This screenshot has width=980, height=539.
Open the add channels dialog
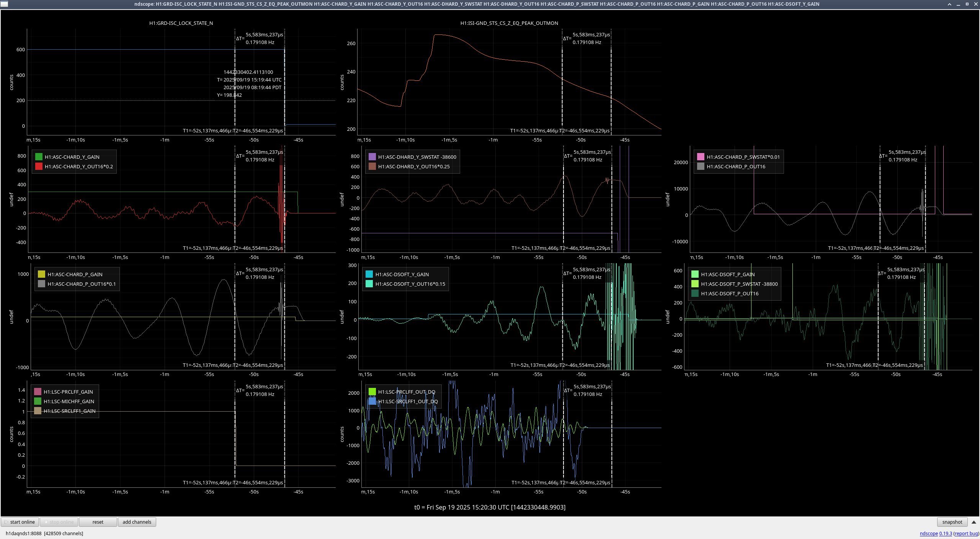click(x=137, y=522)
